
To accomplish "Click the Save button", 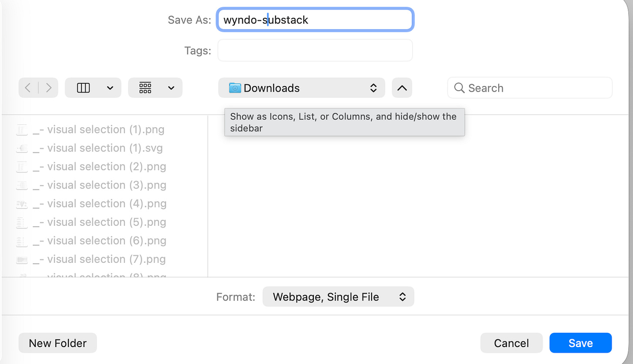I will coord(580,343).
